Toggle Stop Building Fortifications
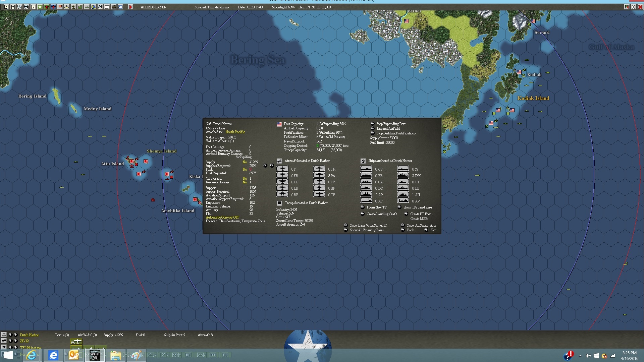Screen dimensions: 644x362 click(x=396, y=133)
